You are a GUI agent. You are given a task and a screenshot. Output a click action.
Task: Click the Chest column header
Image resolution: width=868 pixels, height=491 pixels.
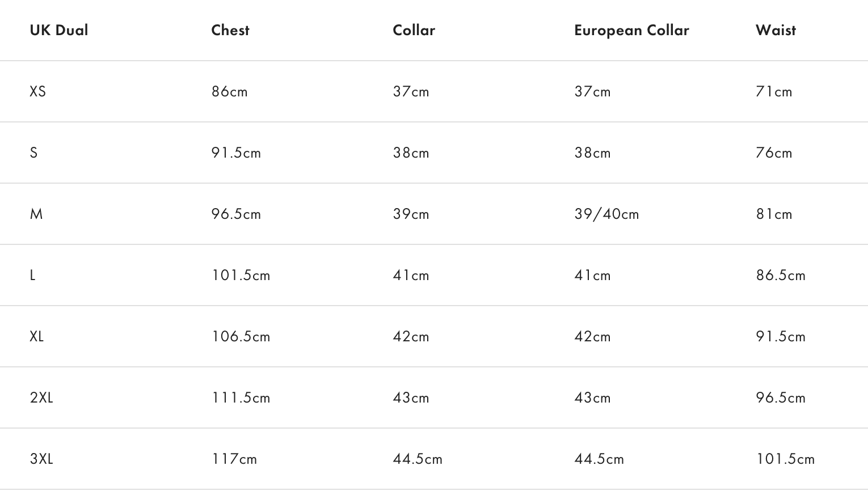point(230,31)
